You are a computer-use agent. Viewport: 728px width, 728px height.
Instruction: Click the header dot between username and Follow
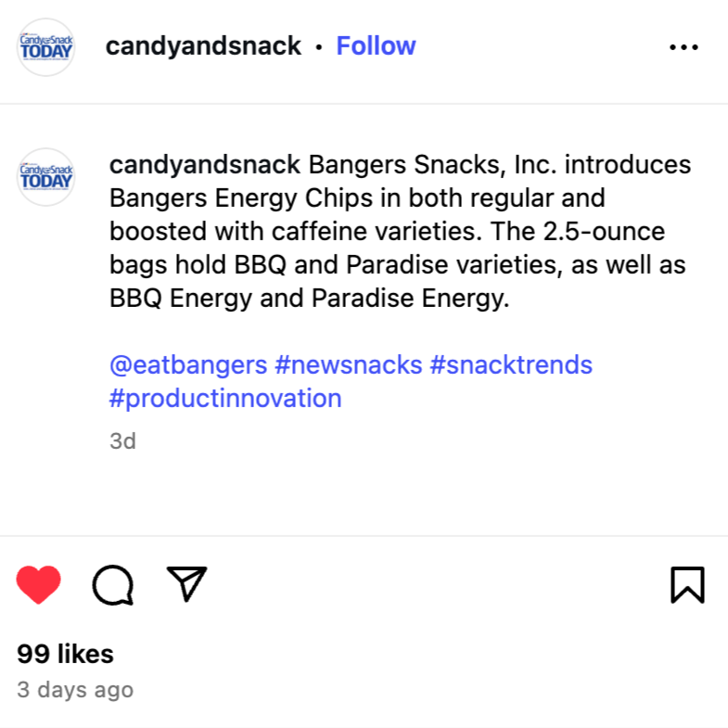pyautogui.click(x=318, y=47)
